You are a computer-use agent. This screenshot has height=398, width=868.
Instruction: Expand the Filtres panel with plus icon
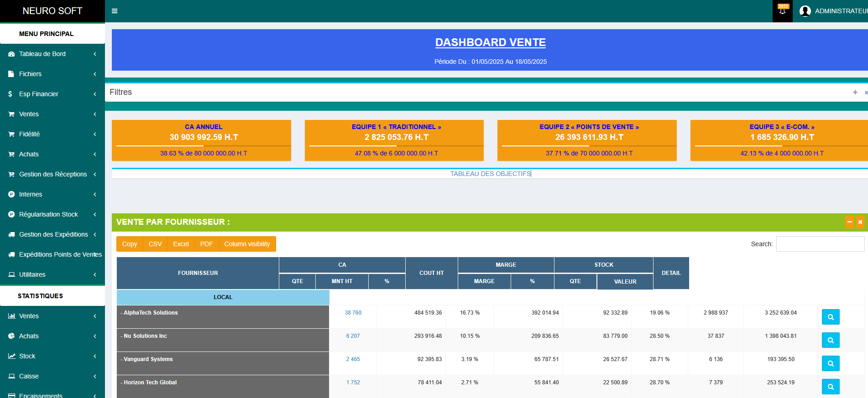(x=855, y=92)
